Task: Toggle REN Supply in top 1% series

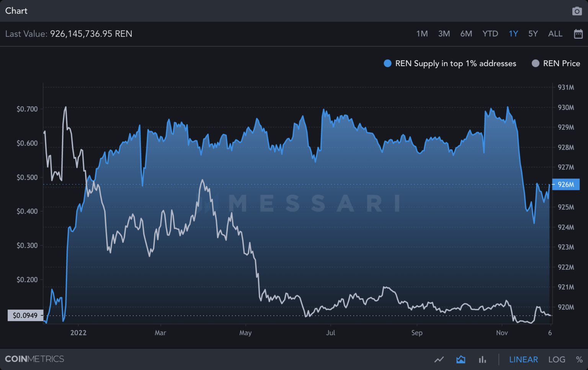Action: click(x=450, y=64)
